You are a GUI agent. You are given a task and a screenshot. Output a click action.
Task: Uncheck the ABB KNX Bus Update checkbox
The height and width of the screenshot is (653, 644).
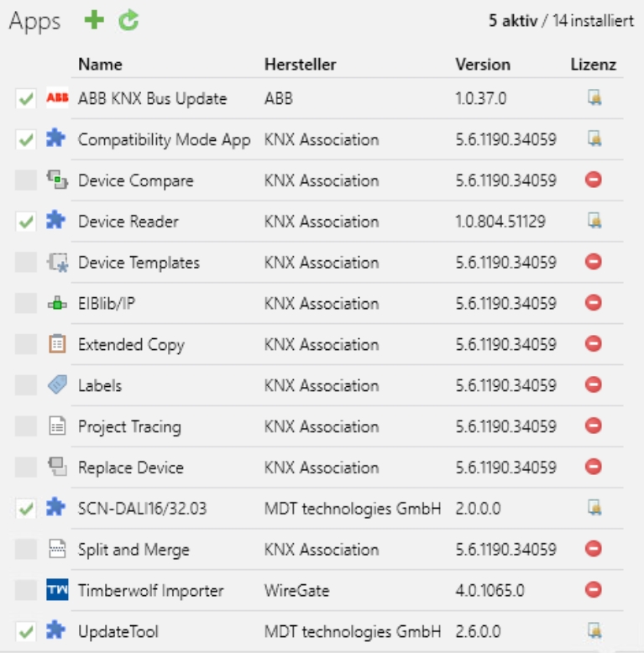[26, 98]
